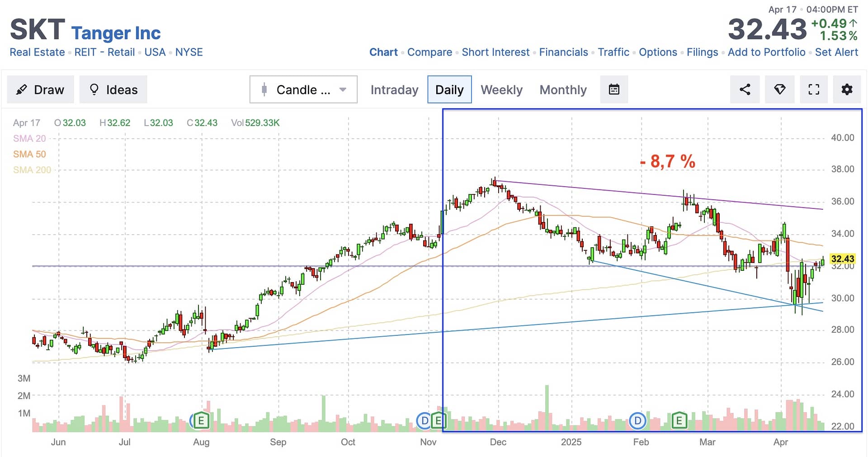The image size is (868, 457).
Task: Open the Traffic link
Action: coord(613,52)
